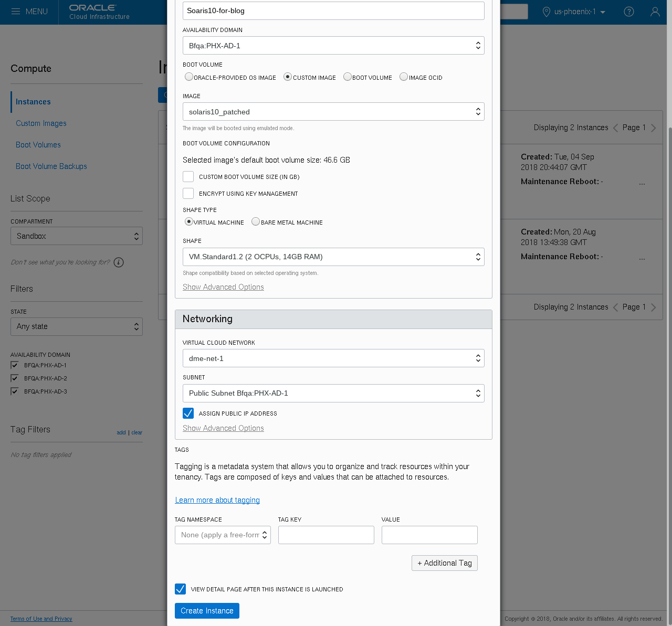Open Boot Volumes in Compute sidebar
672x626 pixels.
[x=38, y=145]
